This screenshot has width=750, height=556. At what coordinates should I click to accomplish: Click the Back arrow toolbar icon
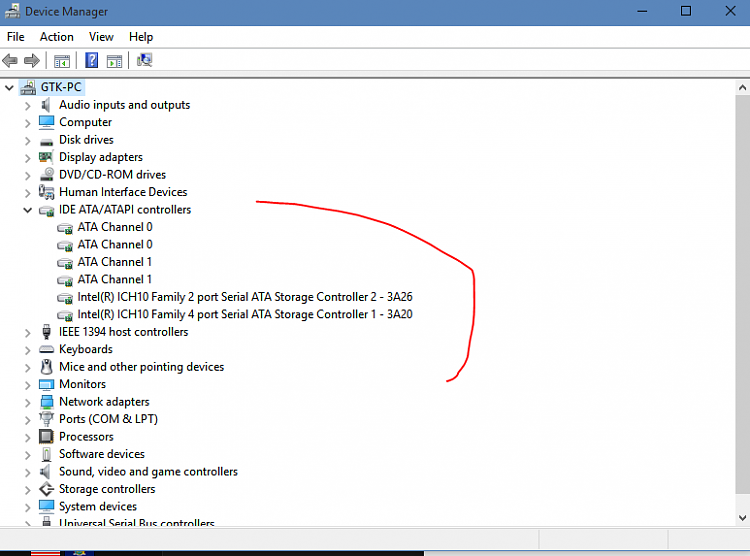click(x=10, y=61)
